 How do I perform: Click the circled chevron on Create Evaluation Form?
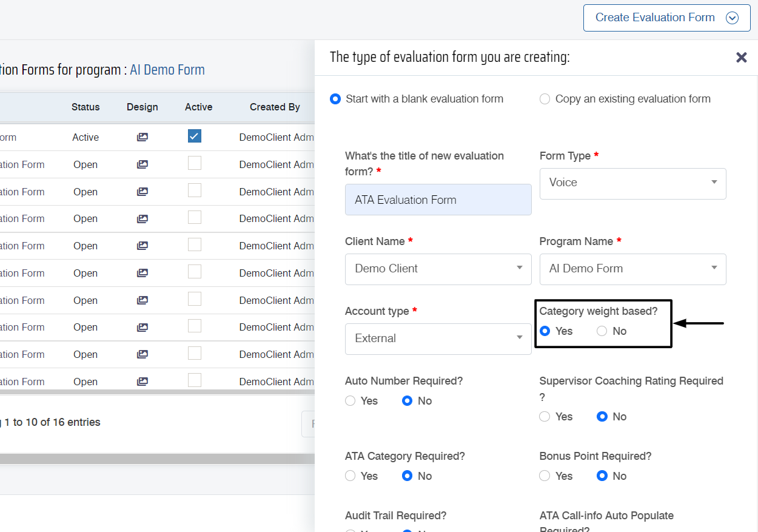732,18
